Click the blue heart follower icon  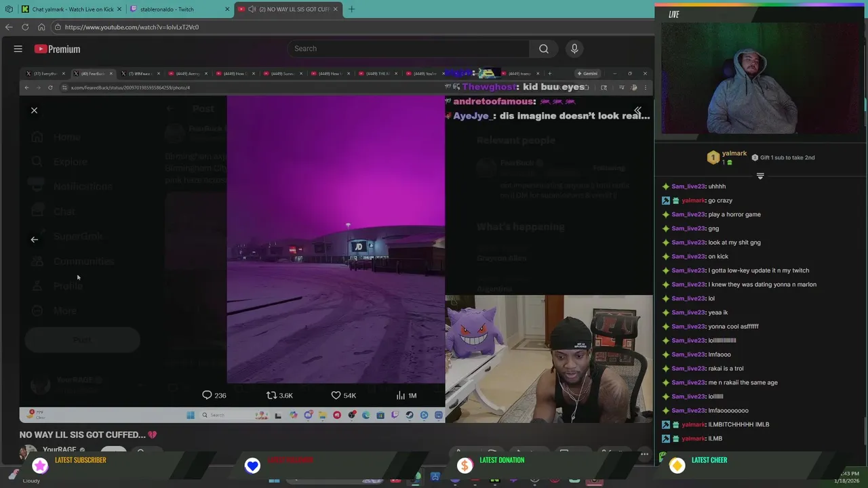[252, 466]
